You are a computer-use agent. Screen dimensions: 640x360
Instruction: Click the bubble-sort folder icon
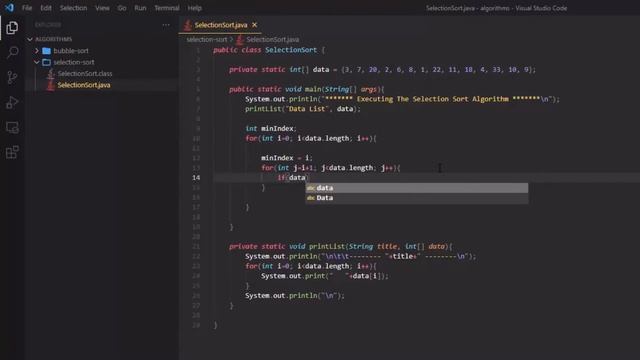47,51
